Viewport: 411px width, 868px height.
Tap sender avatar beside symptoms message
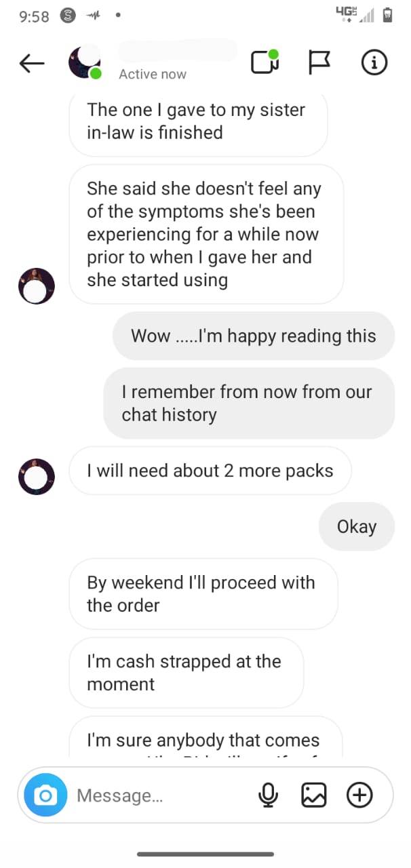[x=35, y=285]
